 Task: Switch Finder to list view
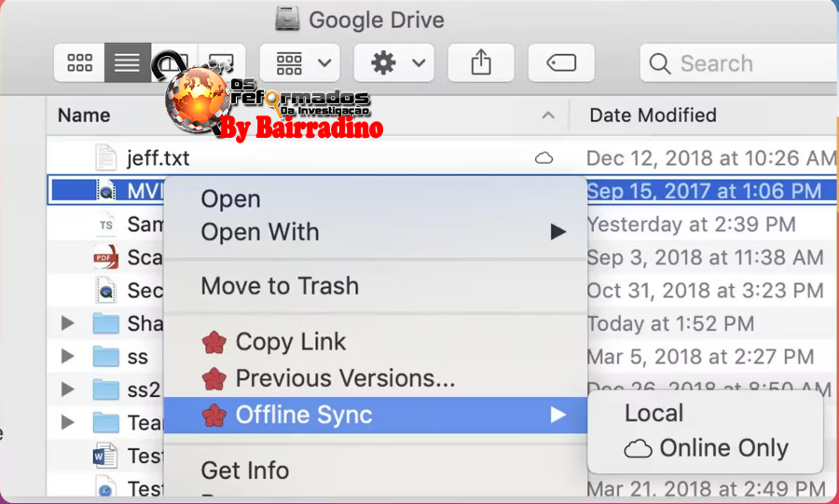(x=128, y=63)
